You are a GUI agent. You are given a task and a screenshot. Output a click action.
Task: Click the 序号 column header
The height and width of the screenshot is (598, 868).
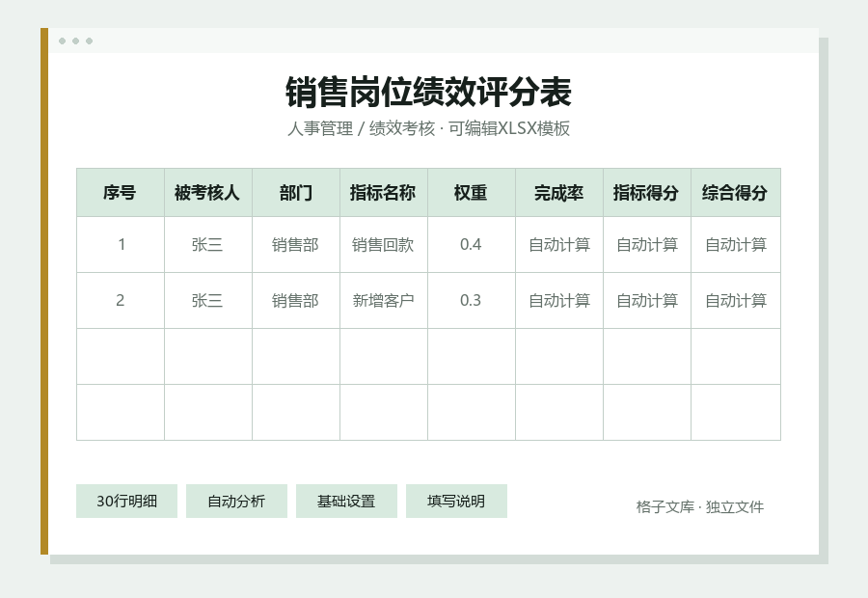(x=121, y=193)
